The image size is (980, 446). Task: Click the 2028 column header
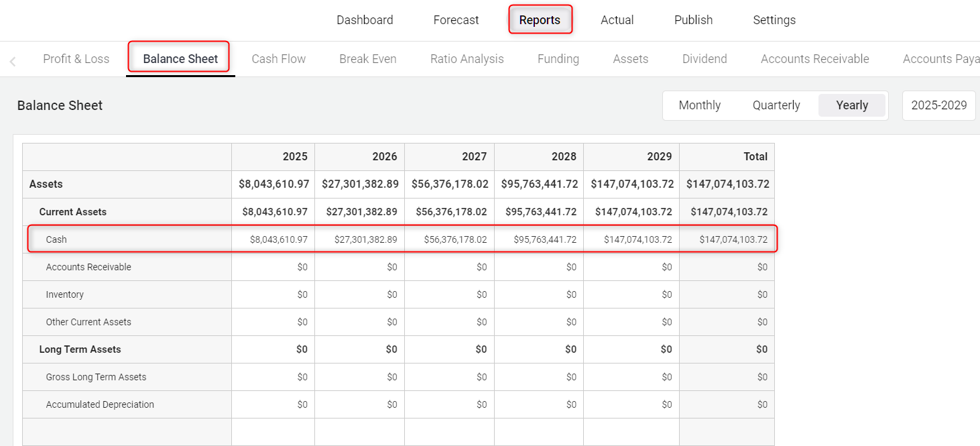(x=539, y=156)
